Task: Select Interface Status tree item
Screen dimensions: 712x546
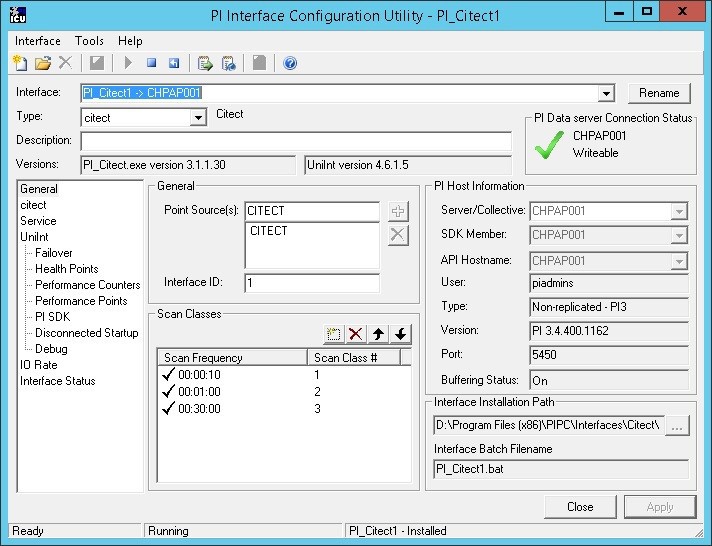Action: pyautogui.click(x=58, y=381)
